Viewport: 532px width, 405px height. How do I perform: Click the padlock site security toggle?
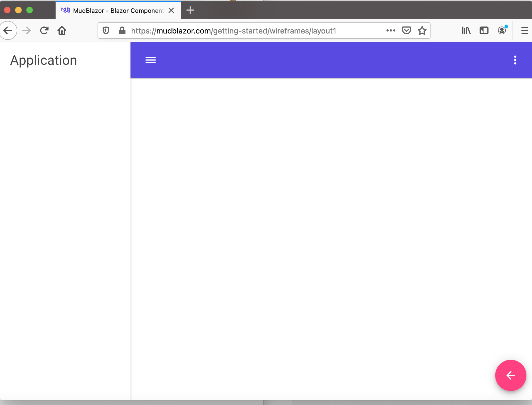pyautogui.click(x=122, y=30)
